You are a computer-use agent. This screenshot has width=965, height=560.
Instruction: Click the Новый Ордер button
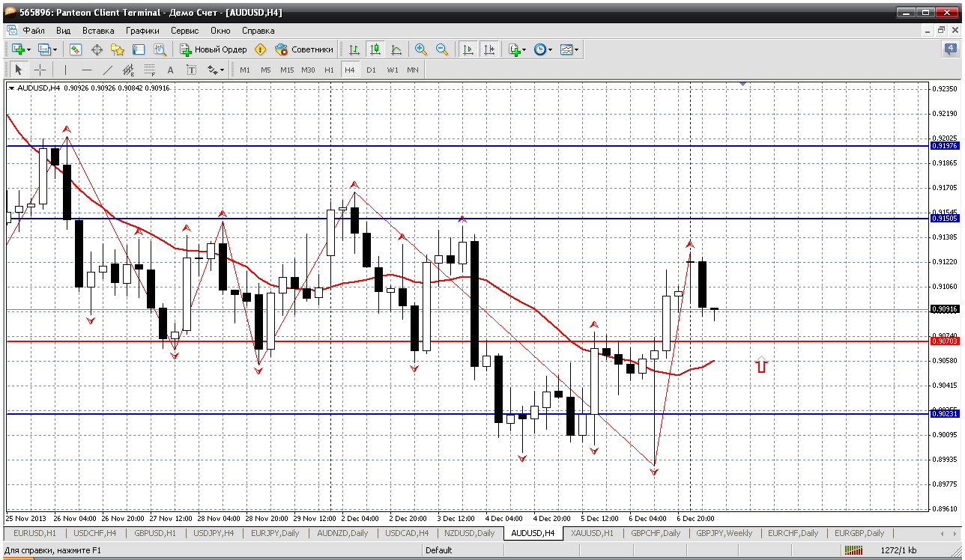click(214, 49)
